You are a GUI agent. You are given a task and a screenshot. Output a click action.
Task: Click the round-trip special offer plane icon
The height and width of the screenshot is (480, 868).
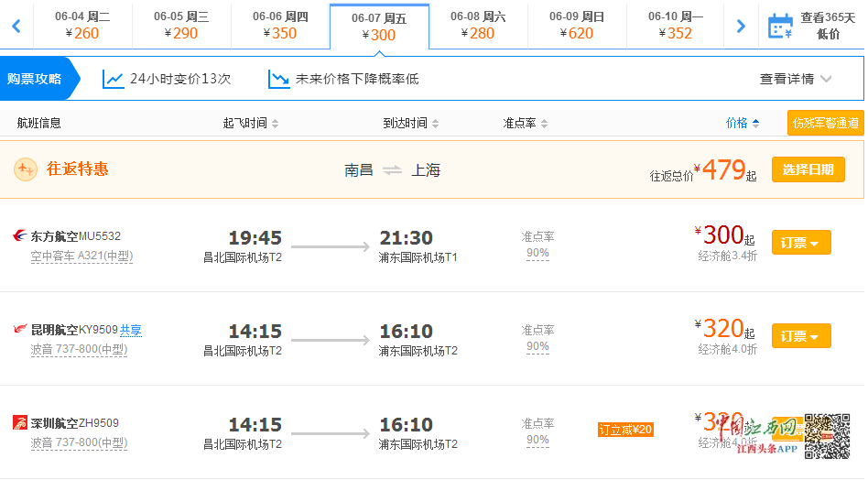[x=26, y=169]
